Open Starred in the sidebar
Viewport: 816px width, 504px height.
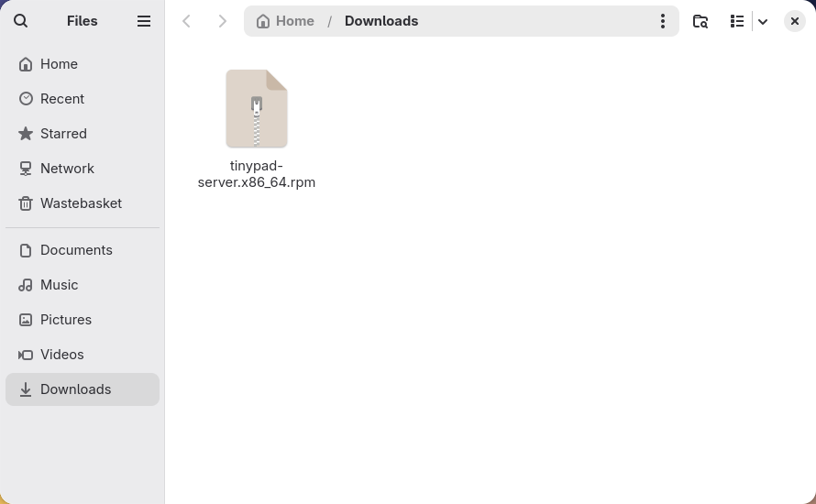tap(83, 134)
